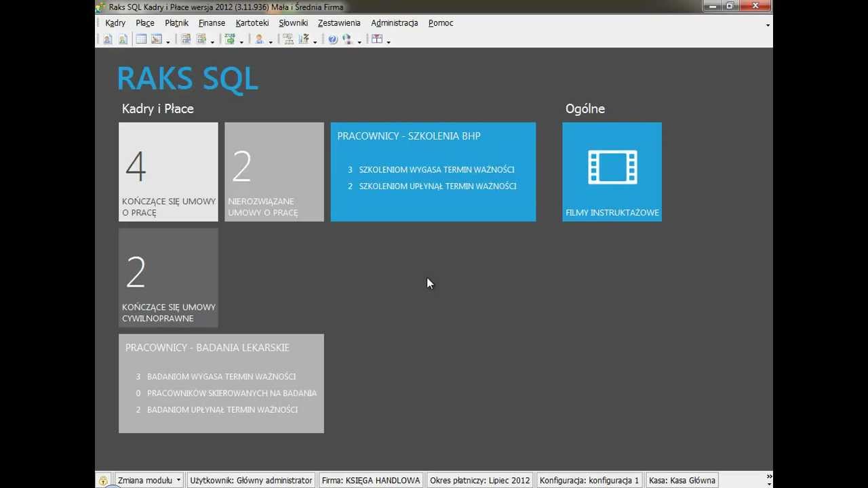The height and width of the screenshot is (488, 868).
Task: Select Badaniom upłynął termin ważności row
Action: click(x=216, y=409)
